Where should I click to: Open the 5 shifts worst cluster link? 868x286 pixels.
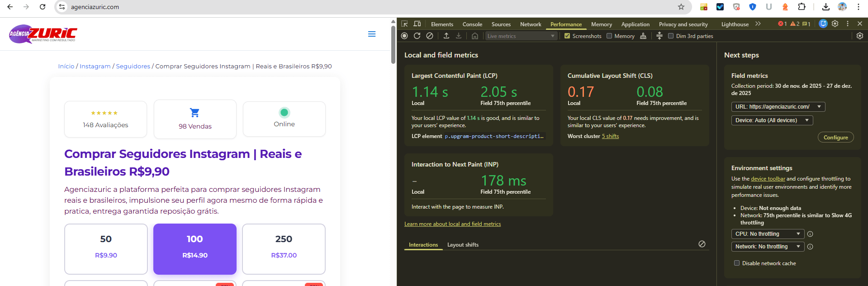(610, 136)
